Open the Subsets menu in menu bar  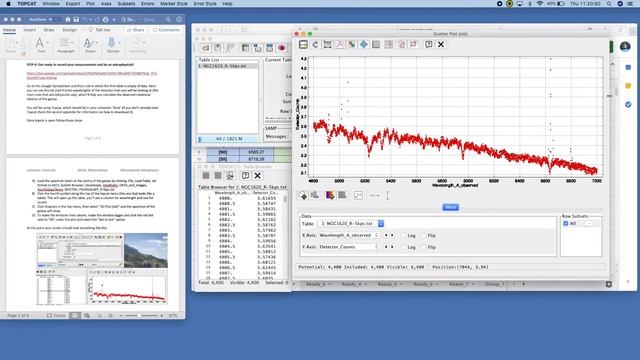coord(126,4)
